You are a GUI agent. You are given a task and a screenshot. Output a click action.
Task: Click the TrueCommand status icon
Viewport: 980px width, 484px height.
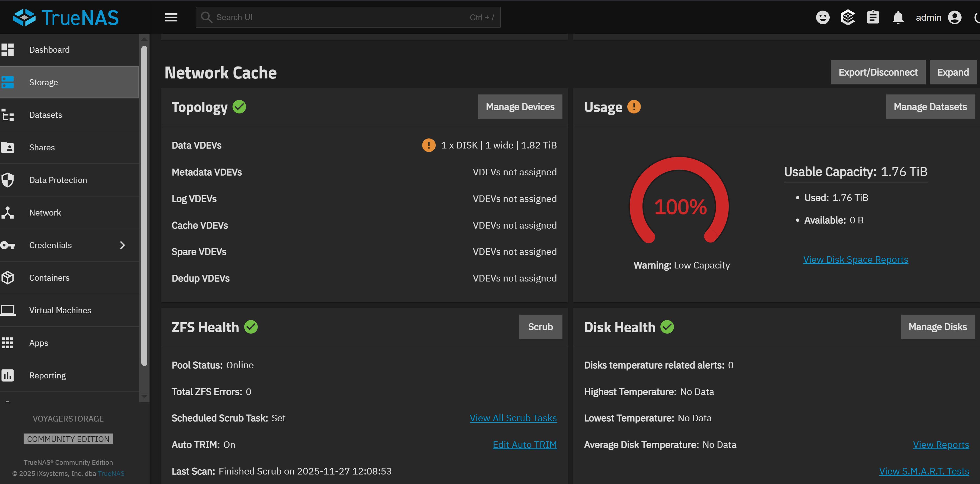point(848,17)
